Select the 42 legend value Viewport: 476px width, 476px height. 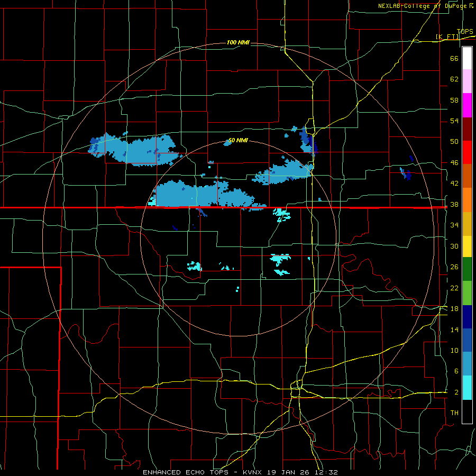pyautogui.click(x=454, y=184)
